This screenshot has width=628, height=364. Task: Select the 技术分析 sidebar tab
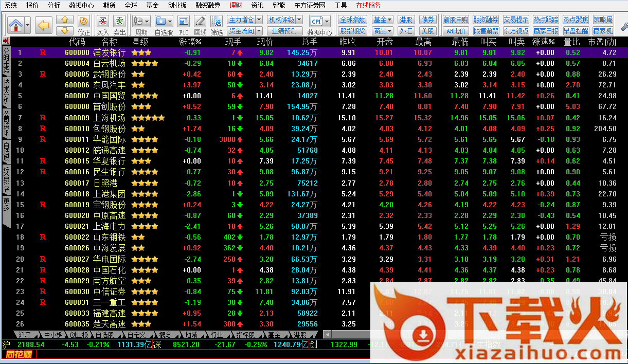point(6,92)
